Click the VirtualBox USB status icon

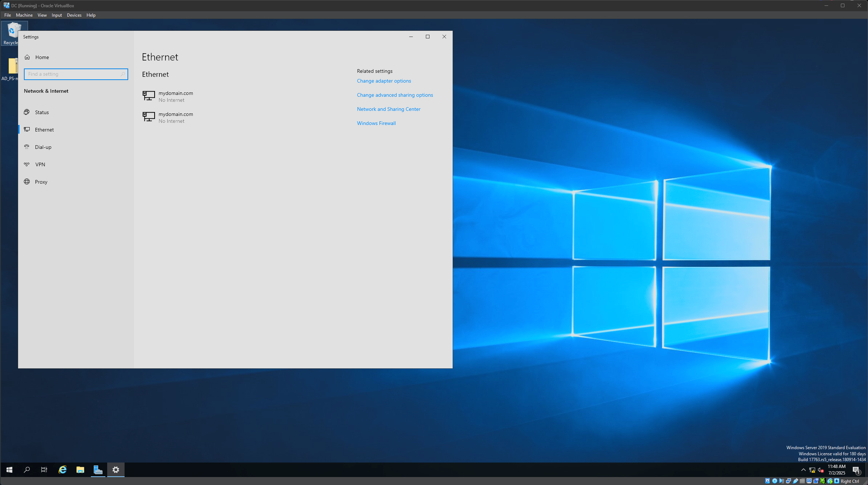click(x=796, y=481)
